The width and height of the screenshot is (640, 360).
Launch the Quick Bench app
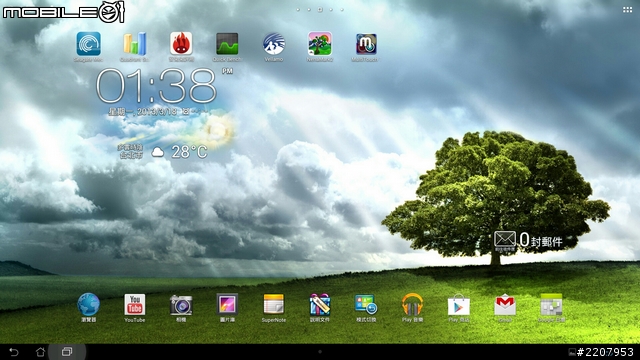(227, 44)
